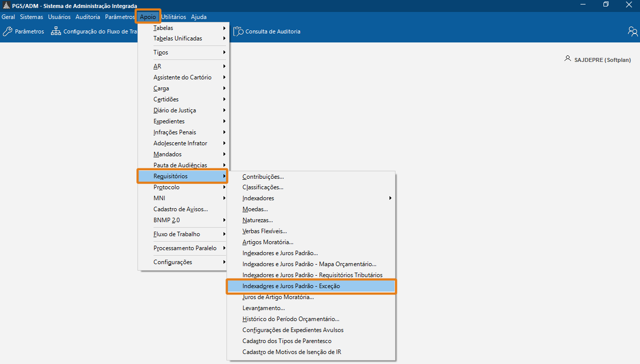Select Moedas... menu entry
Image resolution: width=640 pixels, height=364 pixels.
click(x=311, y=209)
